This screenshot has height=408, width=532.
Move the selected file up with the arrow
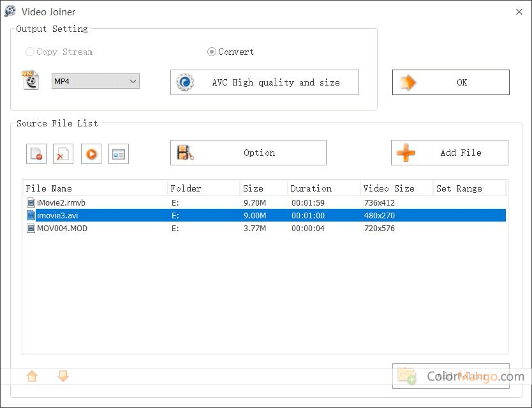coord(32,376)
